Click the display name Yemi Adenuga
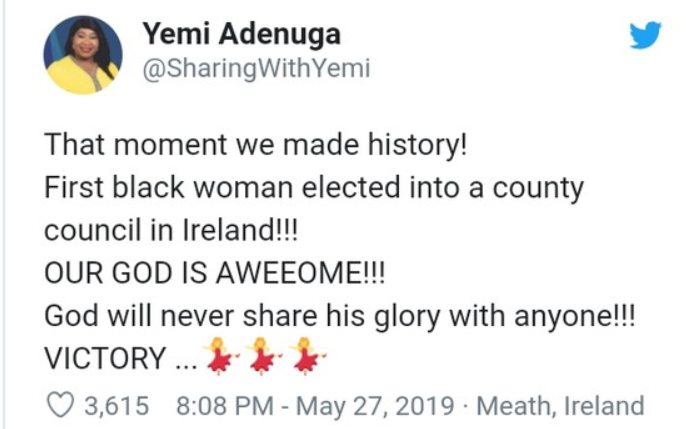 pos(241,36)
